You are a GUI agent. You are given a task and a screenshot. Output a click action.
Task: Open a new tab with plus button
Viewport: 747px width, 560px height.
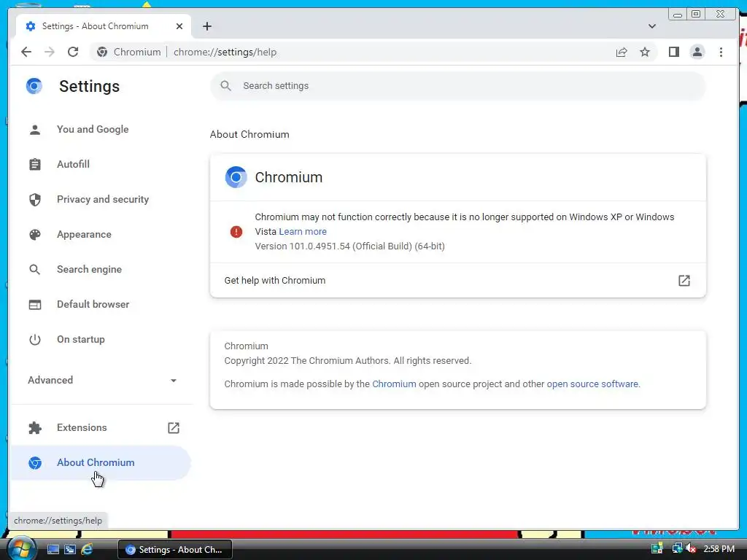(206, 26)
